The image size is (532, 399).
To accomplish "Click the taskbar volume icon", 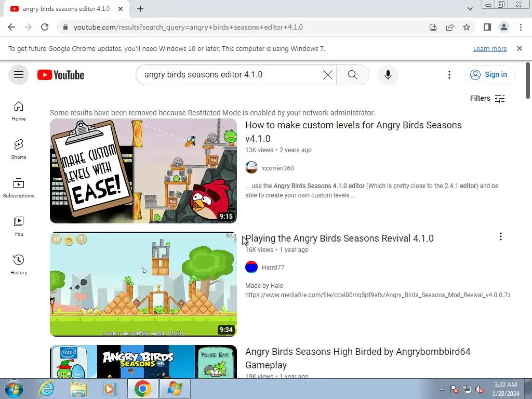I will click(x=480, y=390).
